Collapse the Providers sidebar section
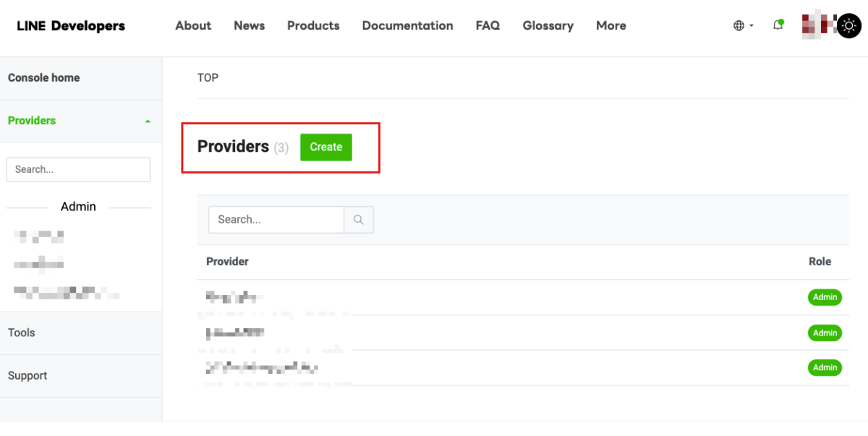868x436 pixels. point(148,121)
